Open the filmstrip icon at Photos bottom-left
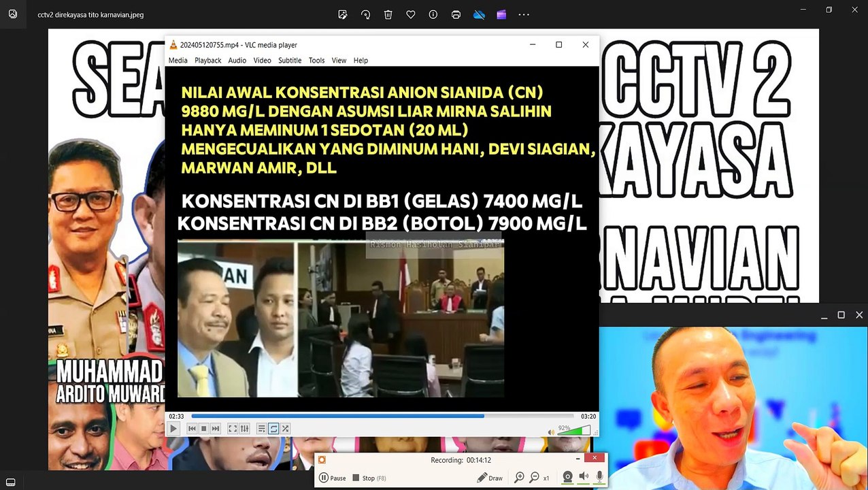Viewport: 868px width, 490px height. [11, 483]
